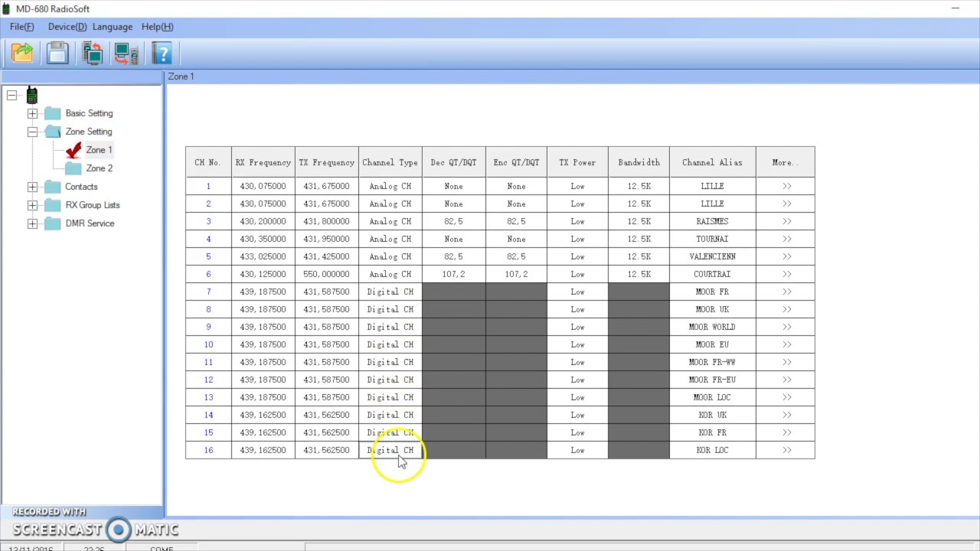980x551 pixels.
Task: Open More >> for KOR LOC channel
Action: pyautogui.click(x=786, y=450)
